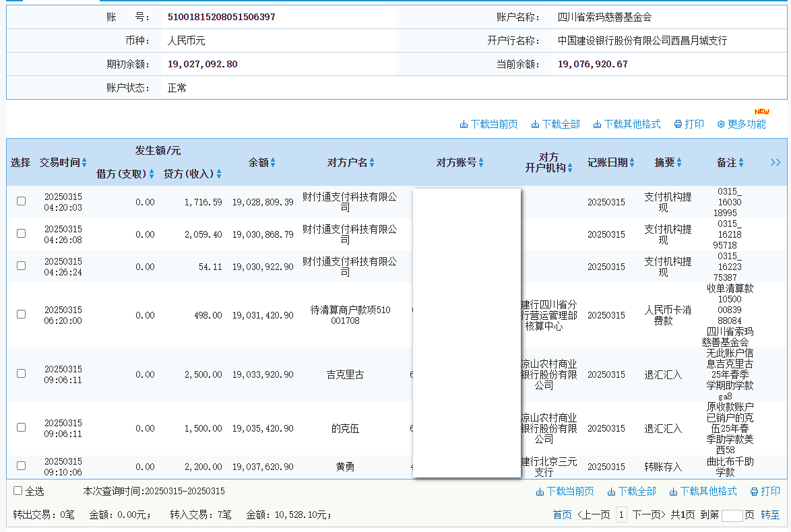
Task: Sort by 记账日期 column arrows
Action: pos(633,163)
